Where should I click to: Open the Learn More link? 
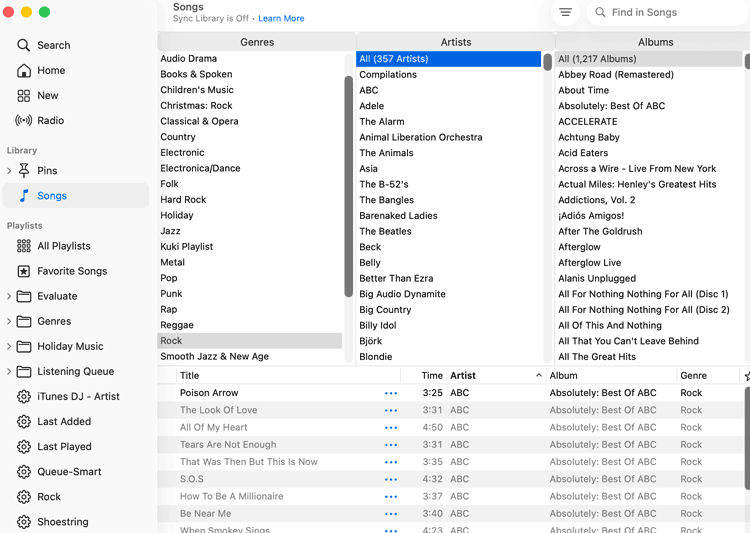point(281,18)
